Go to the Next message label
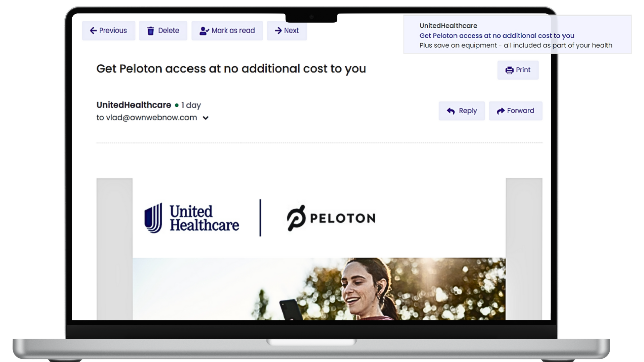 (291, 31)
